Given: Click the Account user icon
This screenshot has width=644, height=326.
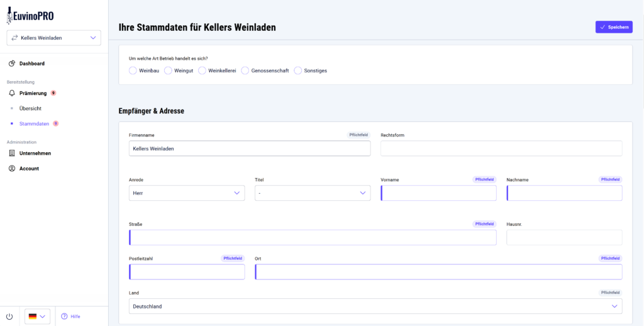Looking at the screenshot, I should [x=12, y=169].
